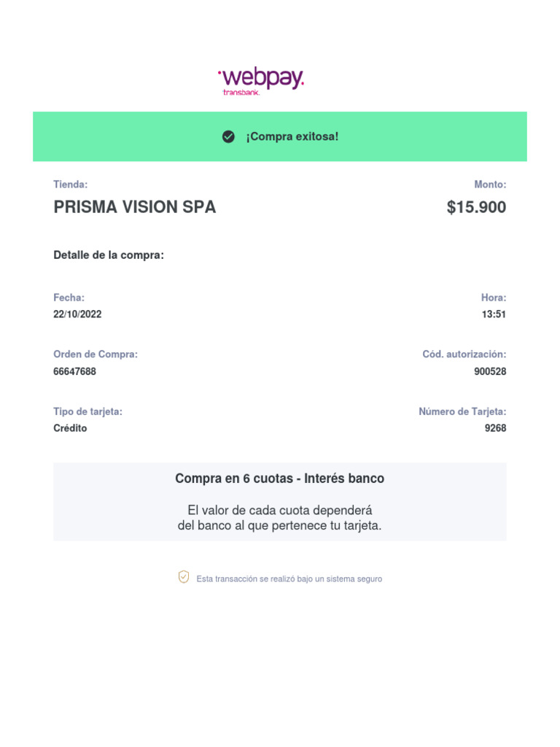Click the El valor de cada cuota note
The height and width of the screenshot is (747, 560).
click(x=279, y=518)
